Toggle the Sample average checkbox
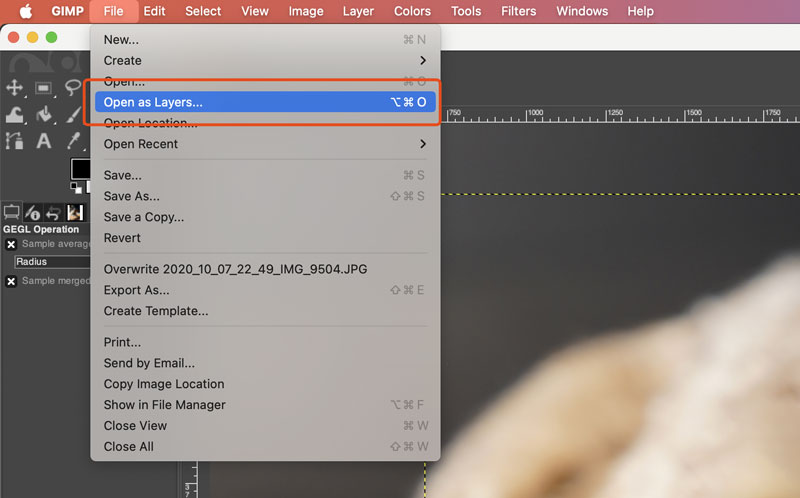 click(x=11, y=244)
